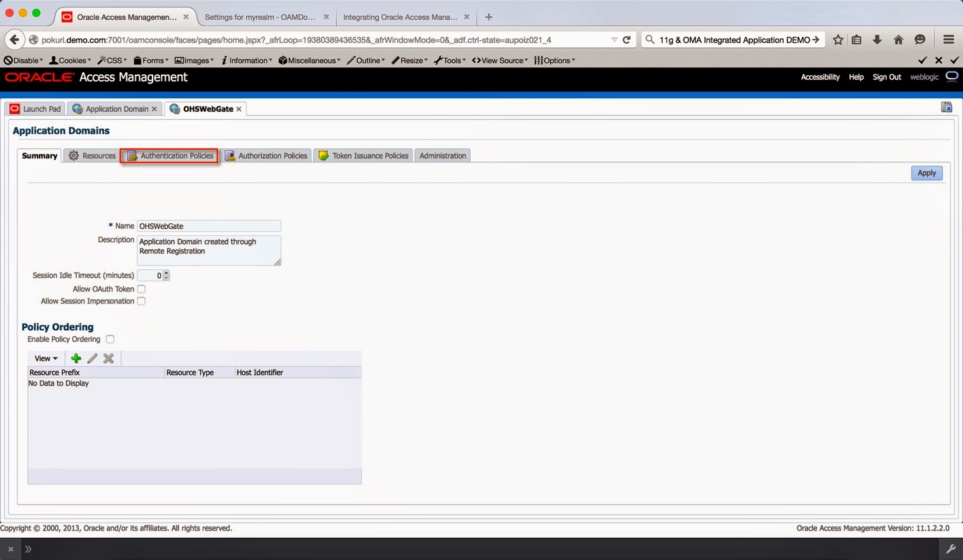Increase Session Idle Timeout with up arrow
This screenshot has width=963, height=560.
coord(167,273)
